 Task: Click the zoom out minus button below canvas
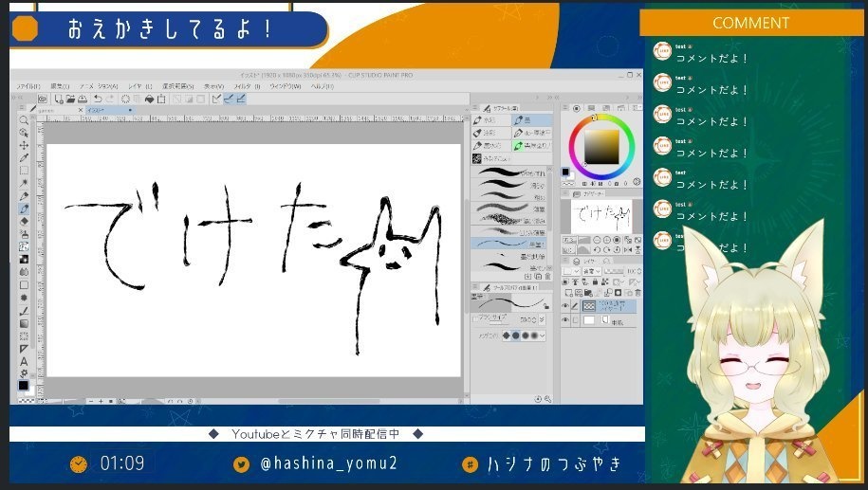pos(91,401)
